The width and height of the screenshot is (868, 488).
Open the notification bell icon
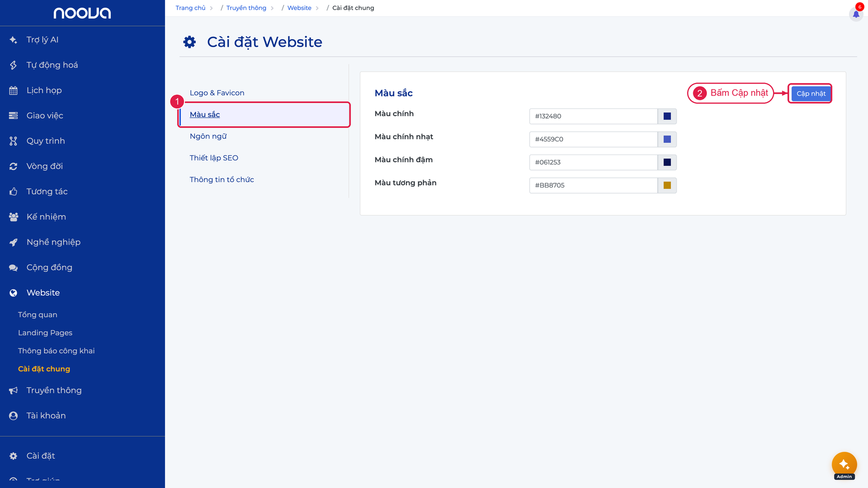(856, 14)
